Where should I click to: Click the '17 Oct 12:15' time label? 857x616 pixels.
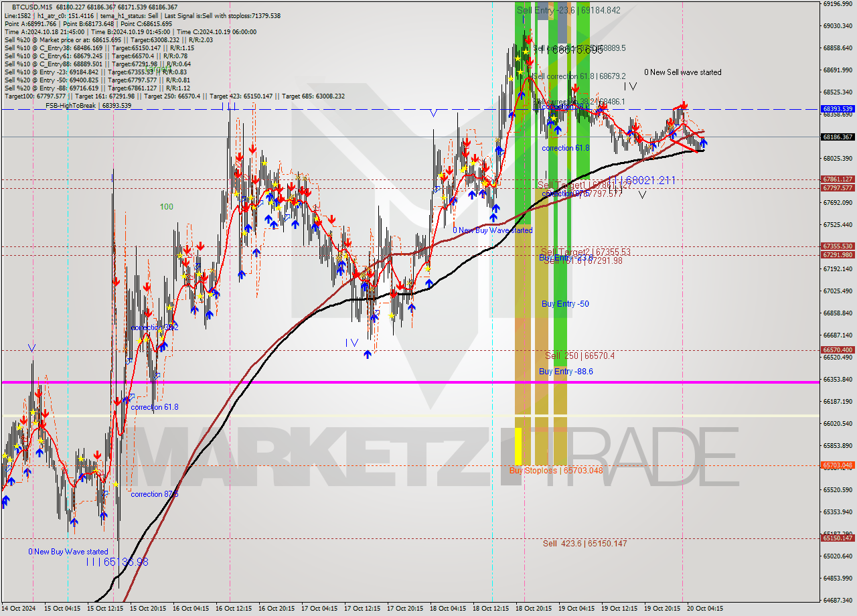(x=362, y=609)
